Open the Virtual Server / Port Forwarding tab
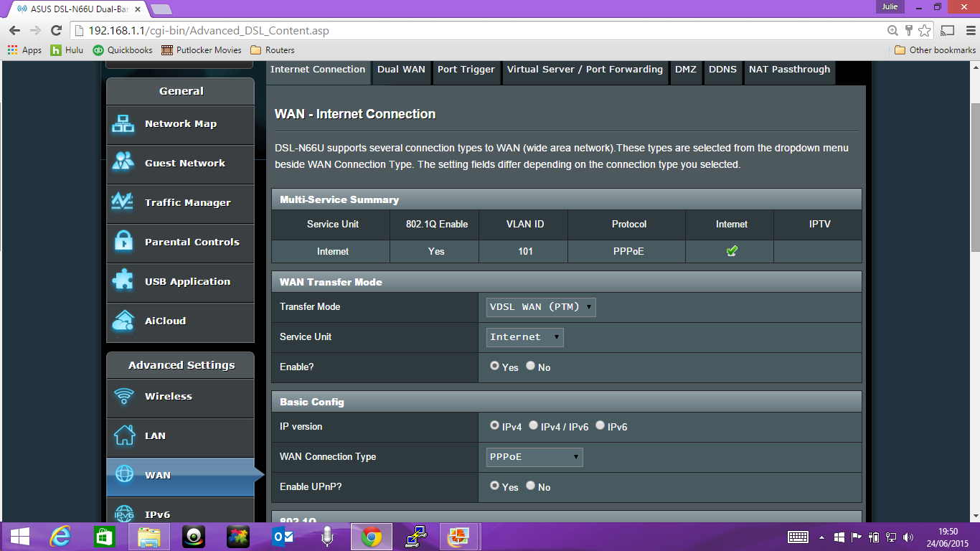980x551 pixels. click(584, 70)
